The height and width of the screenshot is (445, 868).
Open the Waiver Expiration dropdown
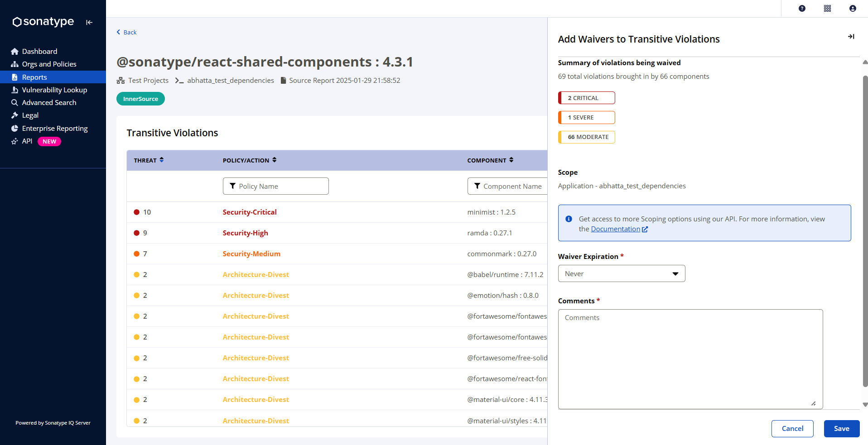click(622, 273)
